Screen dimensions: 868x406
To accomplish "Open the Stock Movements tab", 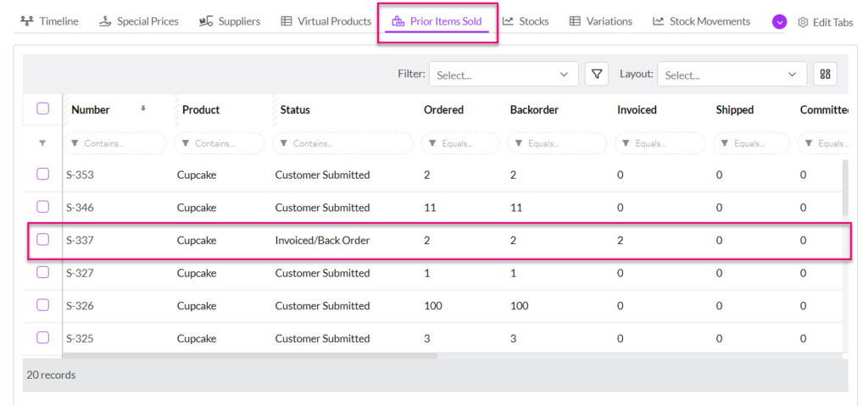I will click(701, 21).
